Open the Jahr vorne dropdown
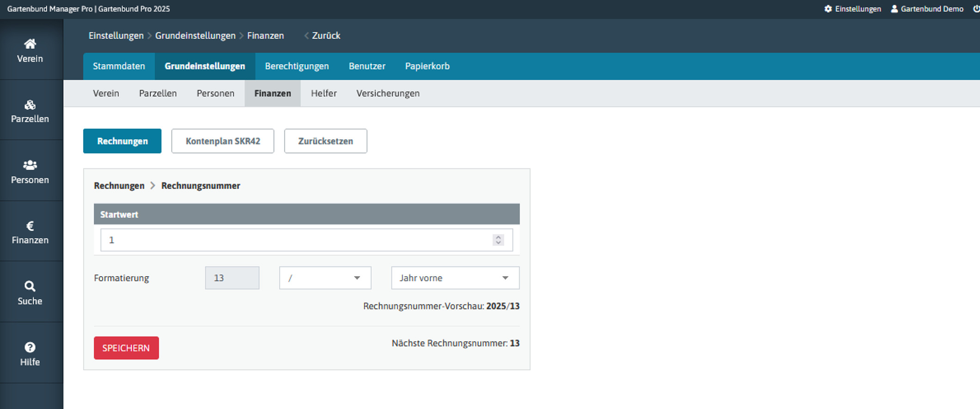The width and height of the screenshot is (980, 409). coord(455,278)
